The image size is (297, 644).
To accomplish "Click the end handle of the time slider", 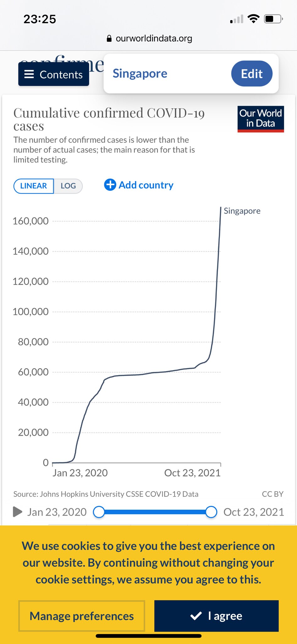I will 211,512.
